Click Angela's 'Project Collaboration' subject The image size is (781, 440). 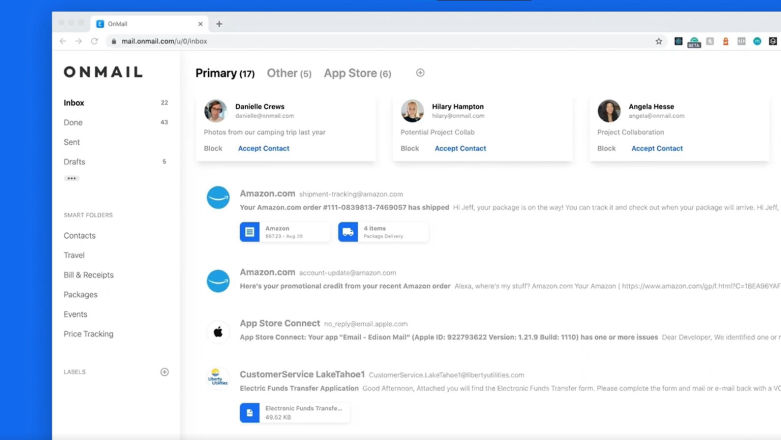click(x=631, y=132)
